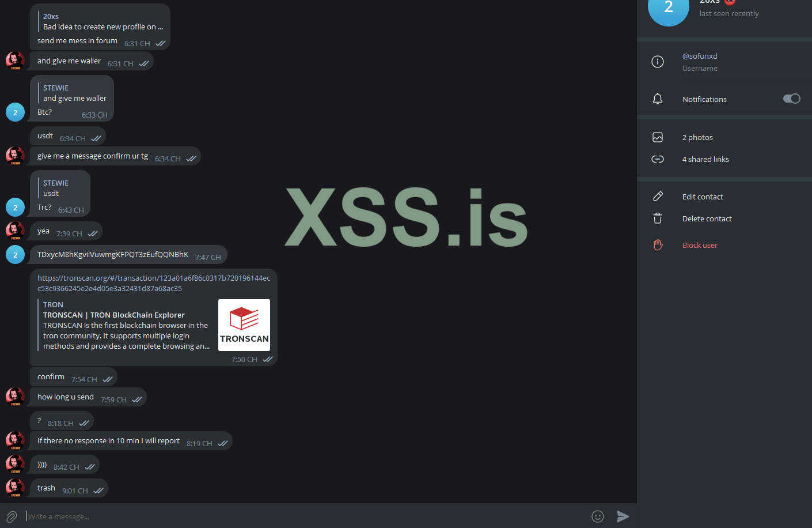Select the 'how long u send' message text
This screenshot has width=812, height=528.
click(66, 397)
